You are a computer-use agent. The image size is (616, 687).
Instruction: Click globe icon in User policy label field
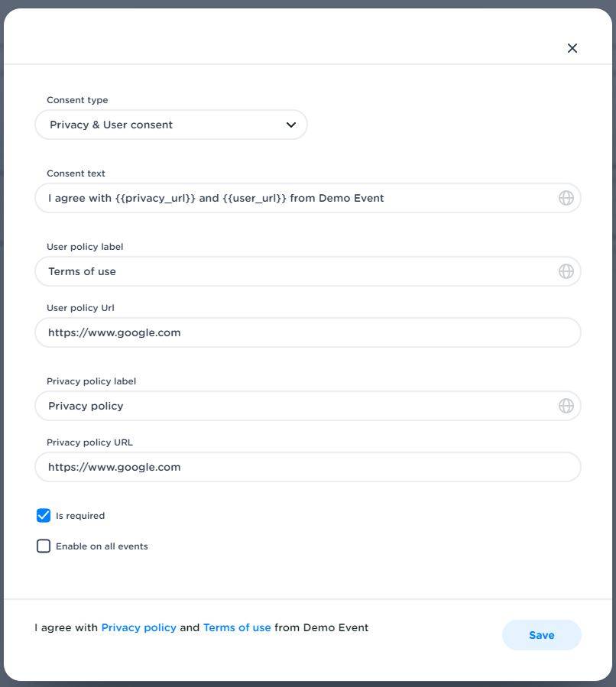566,271
